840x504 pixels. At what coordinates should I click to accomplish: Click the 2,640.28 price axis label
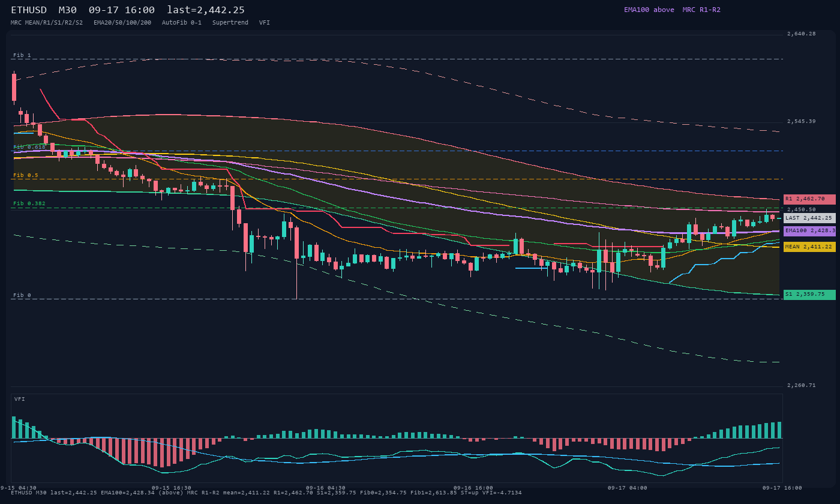coord(802,34)
